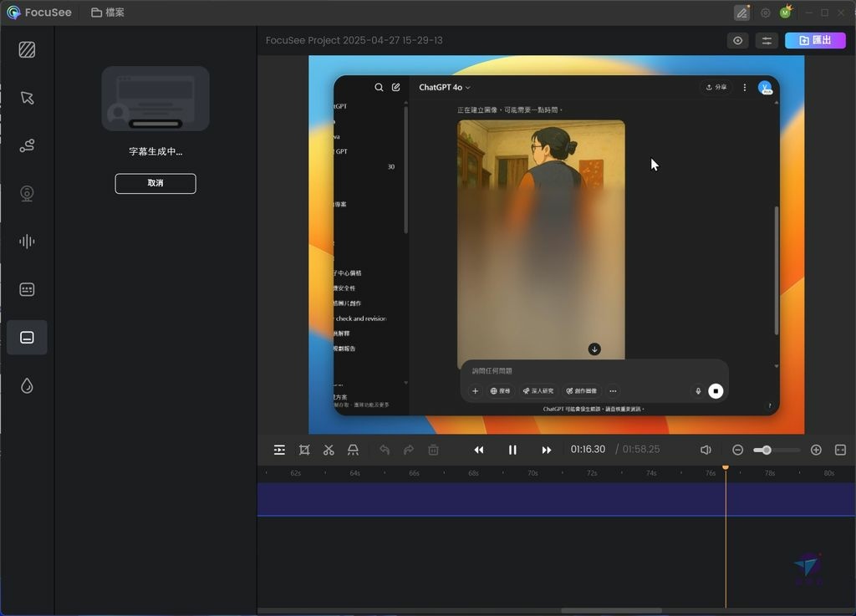Select the captions panel in sidebar
Image resolution: width=856 pixels, height=616 pixels.
(27, 337)
